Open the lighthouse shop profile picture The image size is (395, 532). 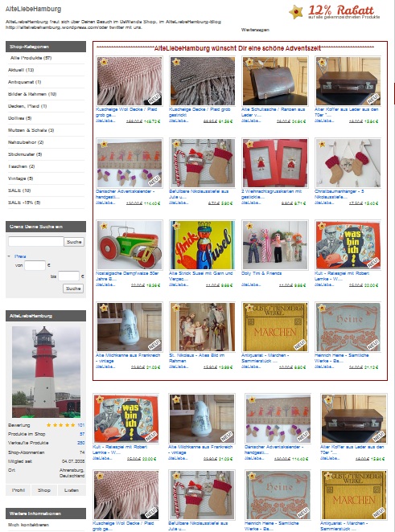(46, 372)
